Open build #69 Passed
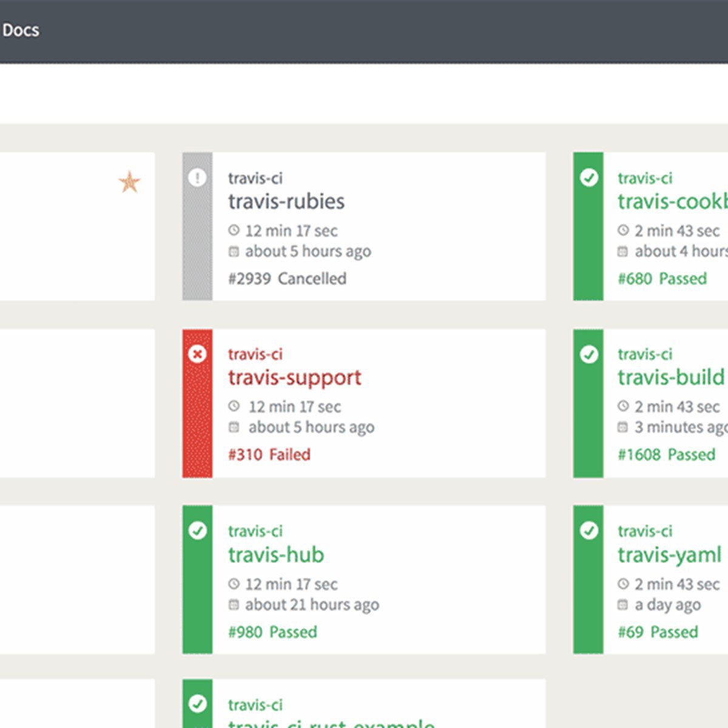The image size is (728, 728). click(x=658, y=632)
